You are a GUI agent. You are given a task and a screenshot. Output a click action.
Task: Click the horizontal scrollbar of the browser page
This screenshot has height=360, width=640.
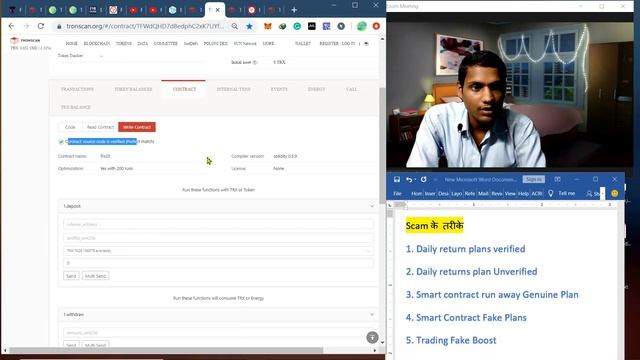[167, 350]
